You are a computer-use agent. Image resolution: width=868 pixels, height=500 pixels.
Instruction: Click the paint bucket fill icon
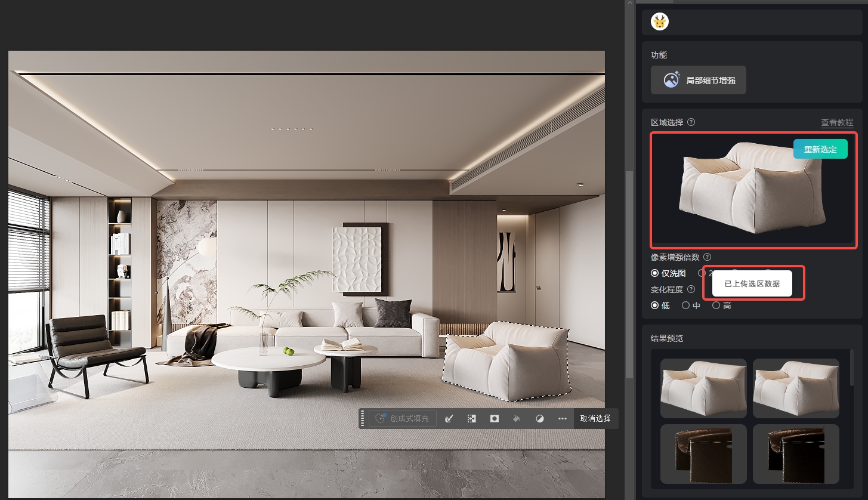point(517,418)
